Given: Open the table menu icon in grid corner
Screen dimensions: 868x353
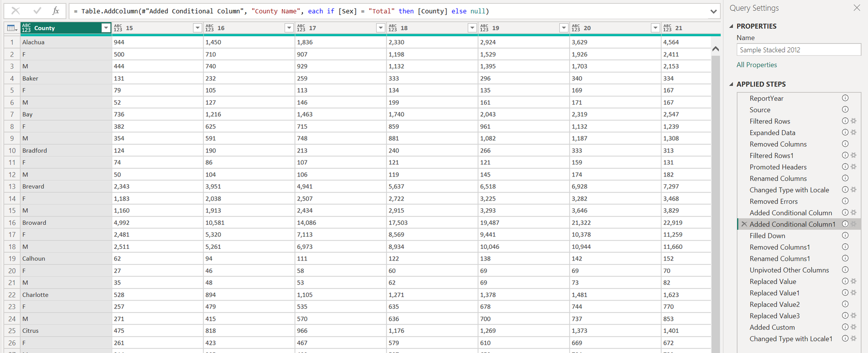Looking at the screenshot, I should coord(12,28).
